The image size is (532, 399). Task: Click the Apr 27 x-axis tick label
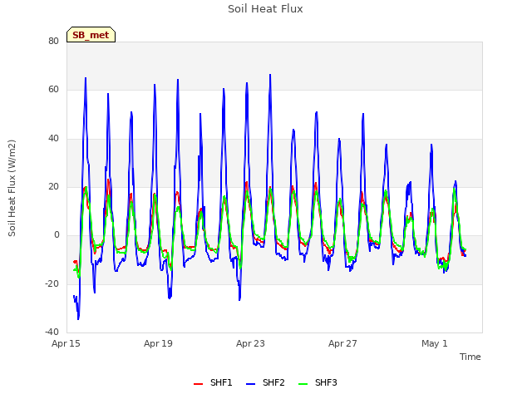(x=342, y=343)
